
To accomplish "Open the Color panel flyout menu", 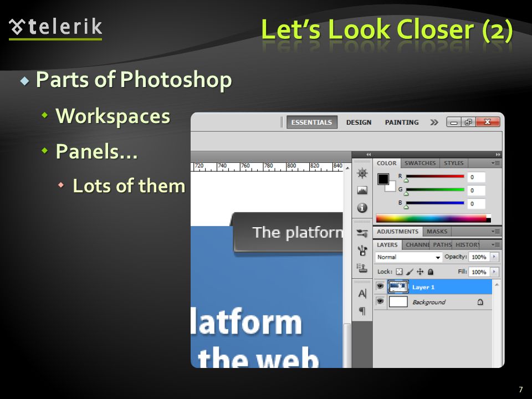I will (x=495, y=163).
